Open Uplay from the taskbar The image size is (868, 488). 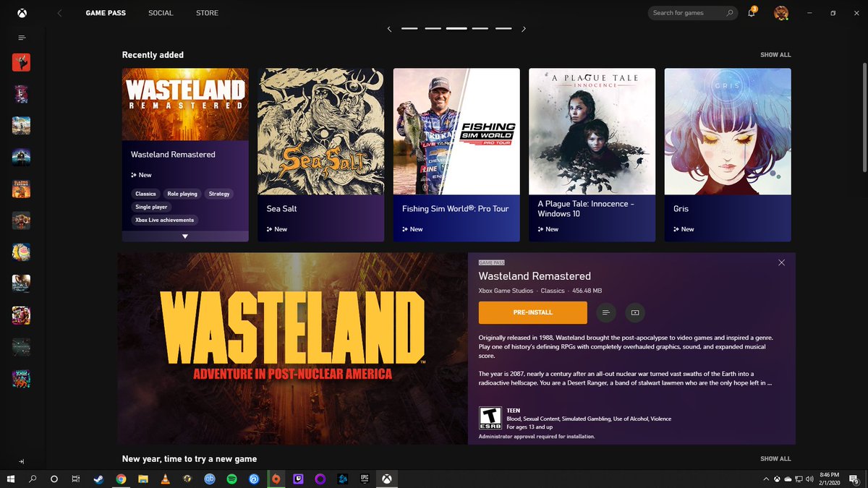[254, 479]
